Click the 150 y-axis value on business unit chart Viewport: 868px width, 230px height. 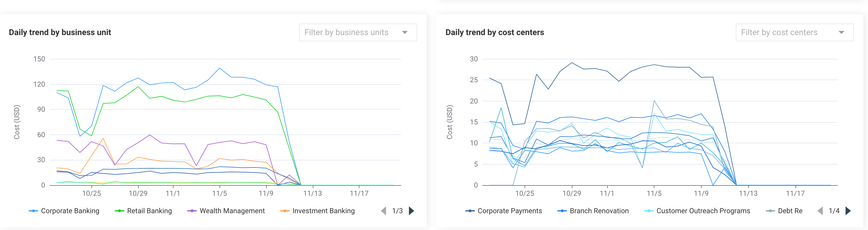39,59
